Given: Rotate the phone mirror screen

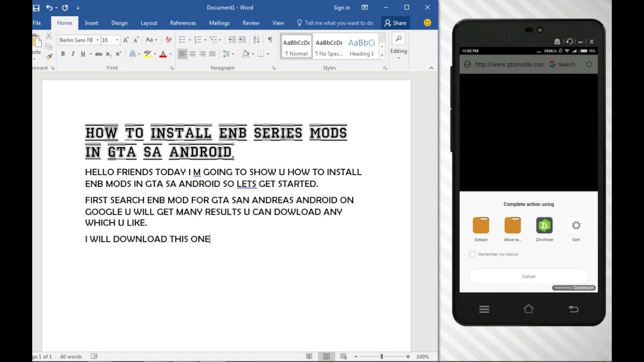Looking at the screenshot, I should (x=569, y=42).
